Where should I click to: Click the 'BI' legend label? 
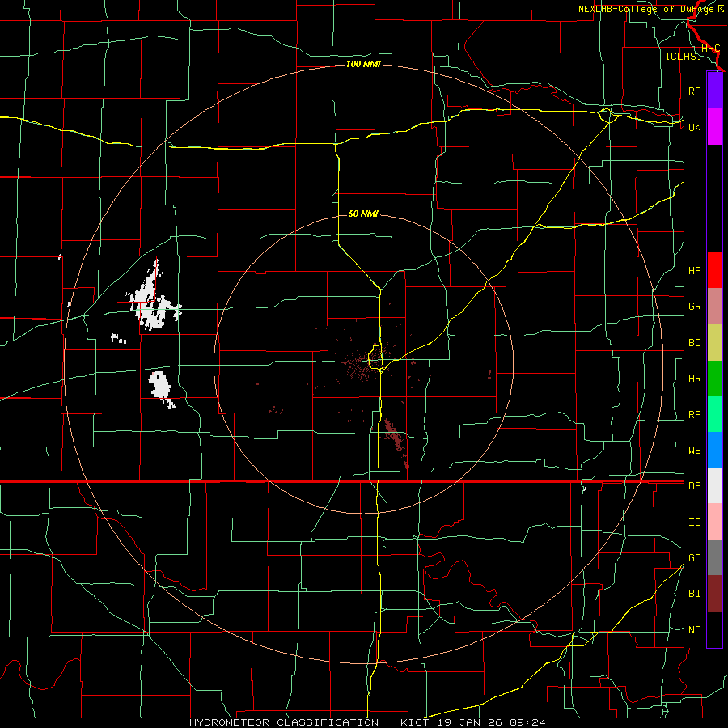point(694,594)
